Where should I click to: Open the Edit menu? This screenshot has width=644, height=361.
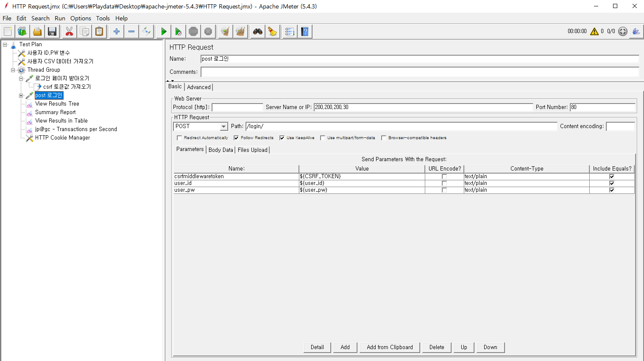22,18
